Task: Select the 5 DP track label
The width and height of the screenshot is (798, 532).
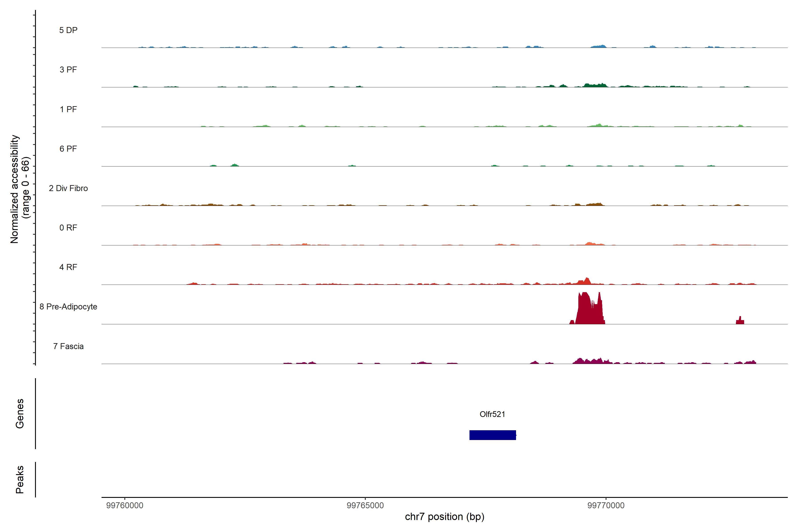Action: pyautogui.click(x=68, y=30)
